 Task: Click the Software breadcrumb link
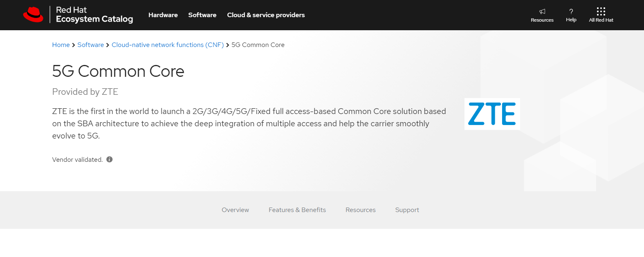tap(91, 45)
